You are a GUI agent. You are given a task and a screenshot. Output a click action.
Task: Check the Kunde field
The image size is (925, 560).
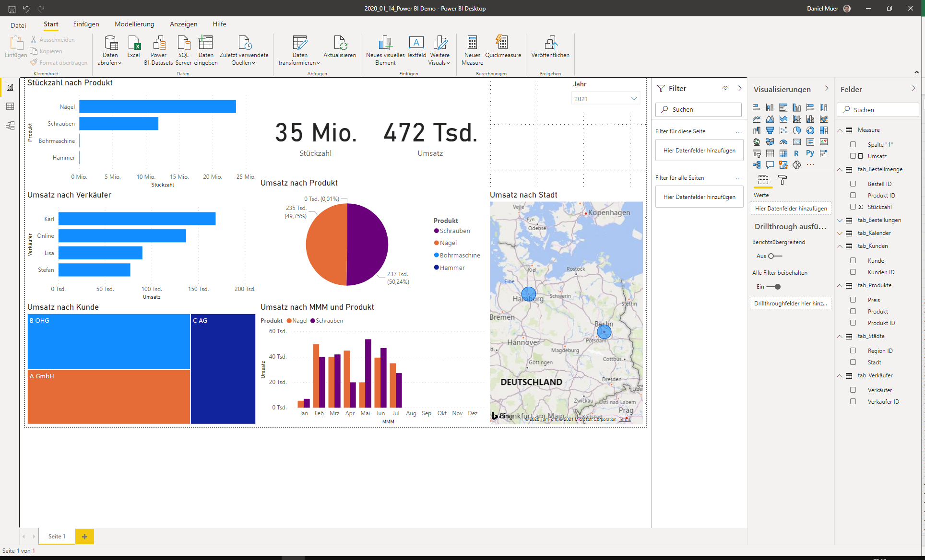853,260
